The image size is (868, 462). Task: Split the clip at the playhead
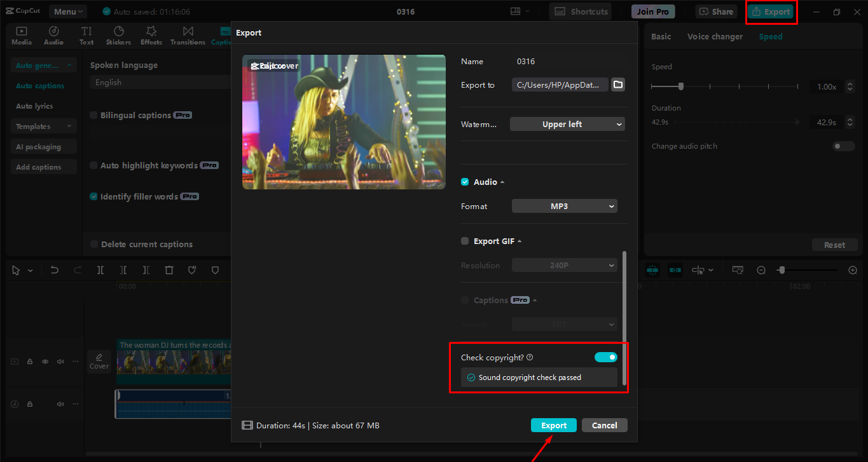(x=100, y=270)
